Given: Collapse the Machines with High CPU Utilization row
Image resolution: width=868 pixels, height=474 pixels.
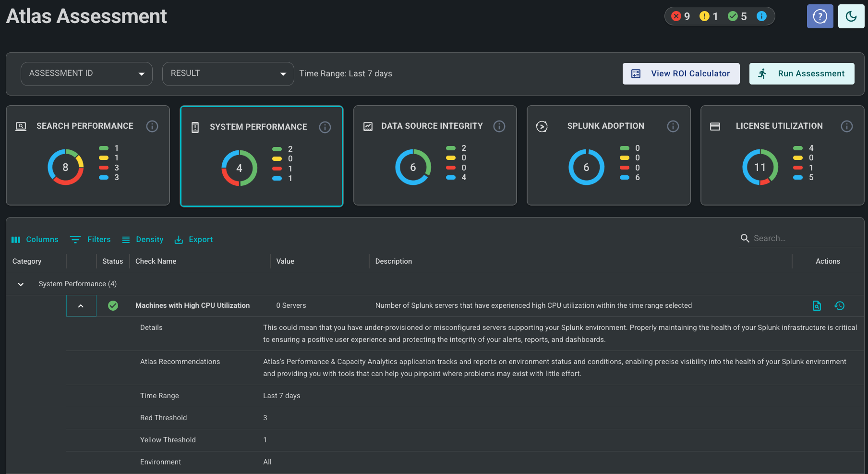Looking at the screenshot, I should click(81, 306).
